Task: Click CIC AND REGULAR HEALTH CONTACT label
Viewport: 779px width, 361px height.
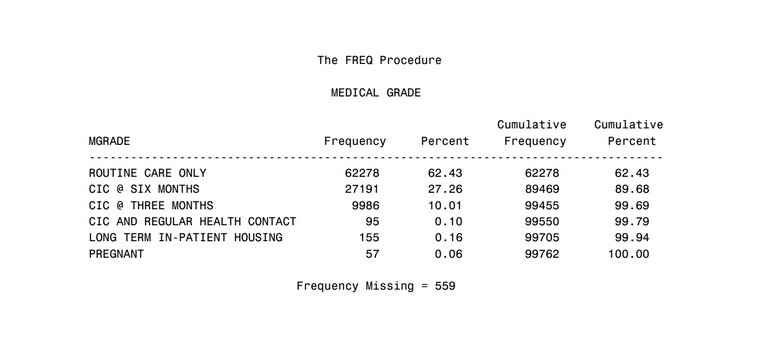Action: (193, 221)
